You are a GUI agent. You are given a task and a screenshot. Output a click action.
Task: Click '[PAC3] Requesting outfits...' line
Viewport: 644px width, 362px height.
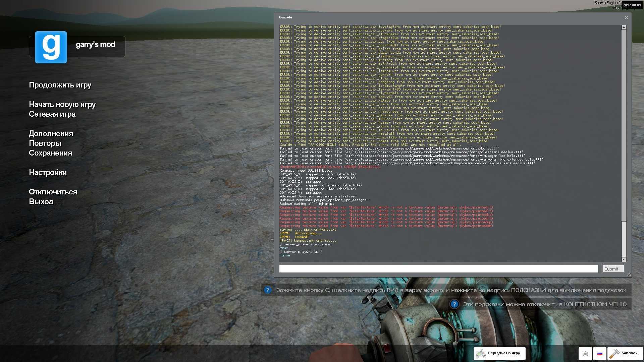pos(308,241)
